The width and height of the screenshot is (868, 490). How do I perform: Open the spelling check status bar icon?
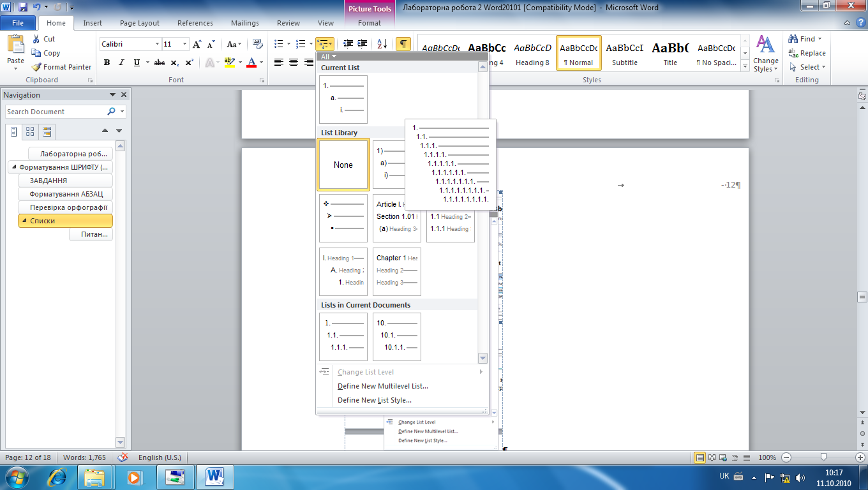123,457
